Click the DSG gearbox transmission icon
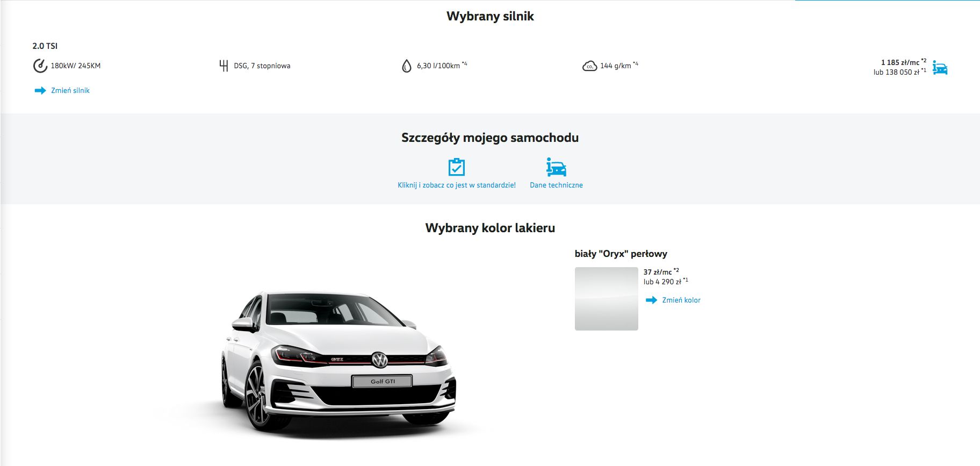980x466 pixels. [x=224, y=66]
